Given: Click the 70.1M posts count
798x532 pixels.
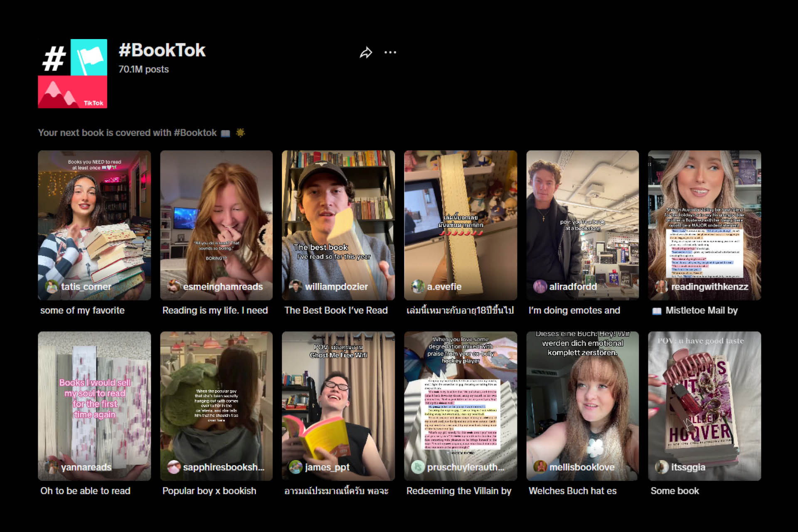Looking at the screenshot, I should tap(143, 69).
